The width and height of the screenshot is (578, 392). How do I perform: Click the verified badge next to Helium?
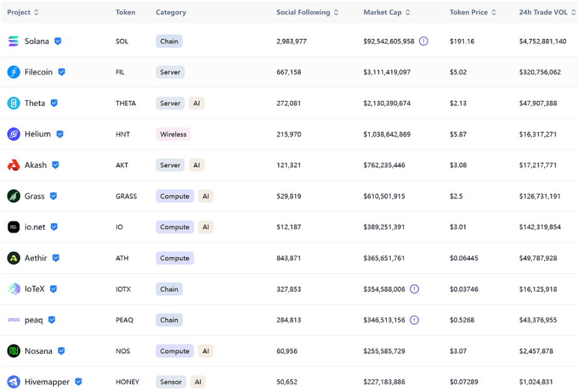(60, 134)
